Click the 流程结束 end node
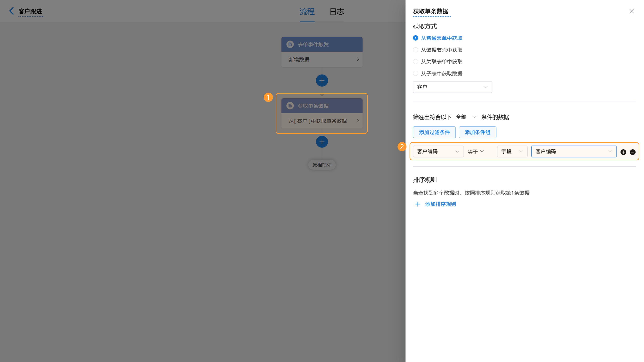The width and height of the screenshot is (644, 362). [x=322, y=165]
